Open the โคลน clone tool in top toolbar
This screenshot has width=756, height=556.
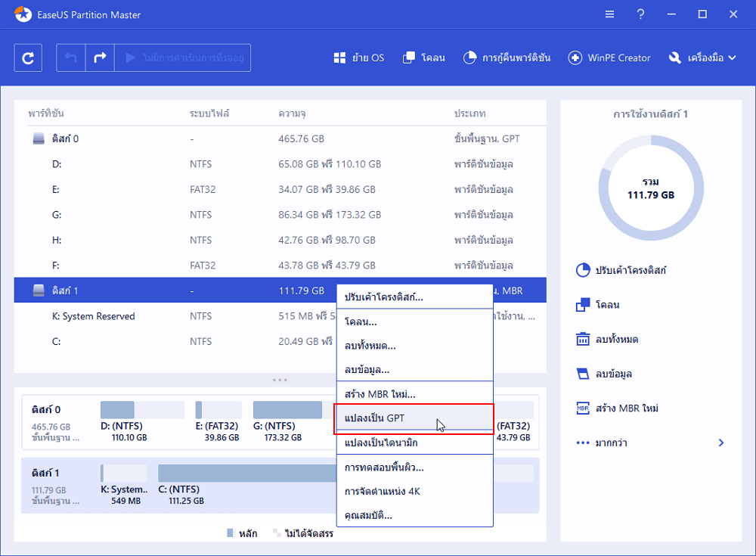tap(423, 58)
